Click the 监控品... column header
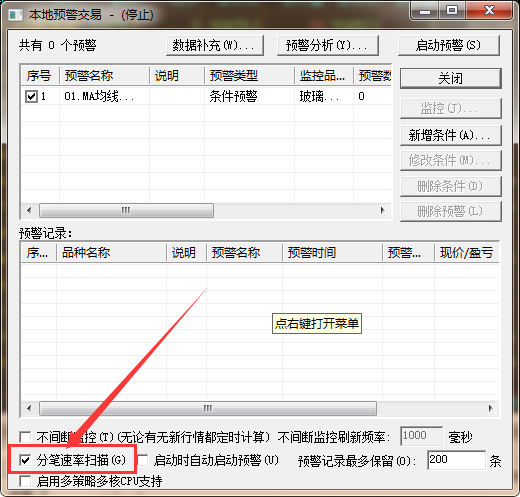Viewport: 520px width, 497px height. (324, 76)
